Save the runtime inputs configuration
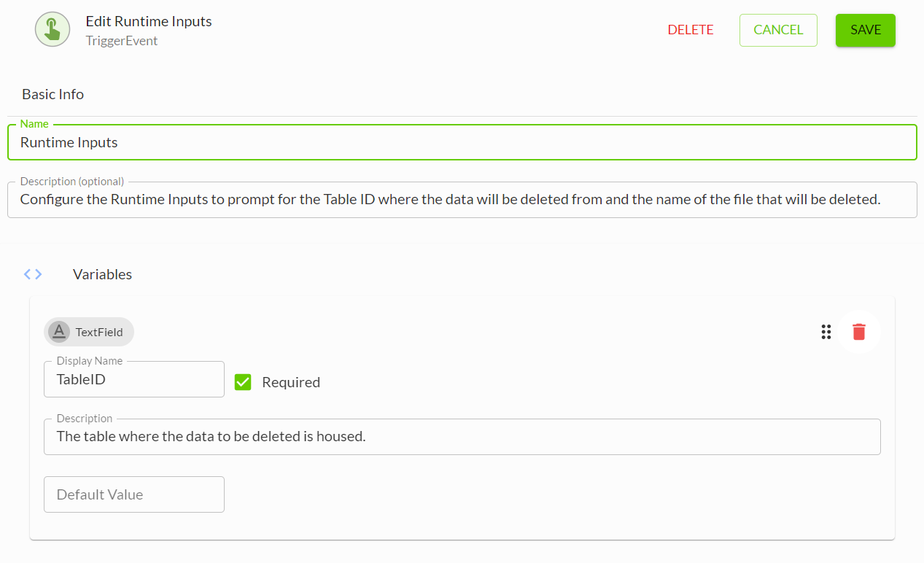The image size is (924, 563). click(x=865, y=30)
